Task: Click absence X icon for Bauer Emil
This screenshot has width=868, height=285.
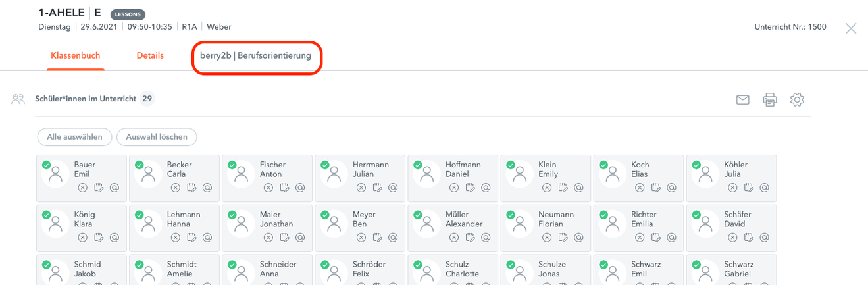Action: click(83, 188)
